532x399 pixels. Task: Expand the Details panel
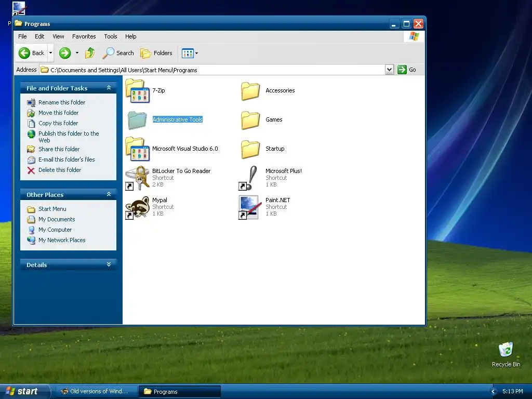109,264
